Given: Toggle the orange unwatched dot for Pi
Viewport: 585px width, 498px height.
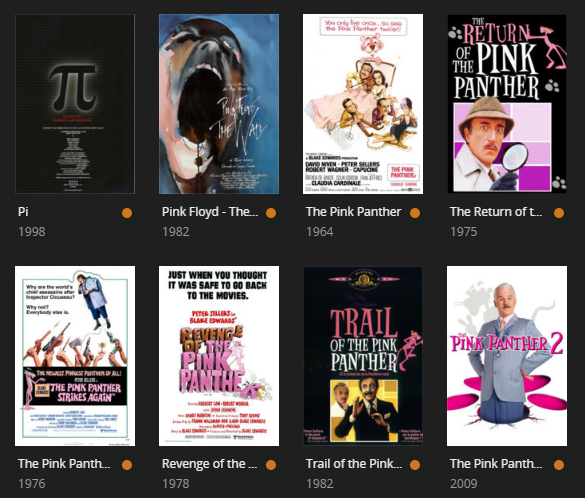Looking at the screenshot, I should pos(127,213).
